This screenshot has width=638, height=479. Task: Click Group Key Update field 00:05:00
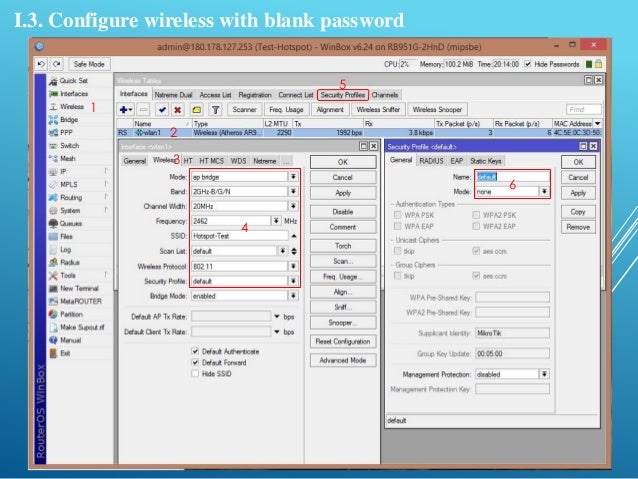click(512, 354)
